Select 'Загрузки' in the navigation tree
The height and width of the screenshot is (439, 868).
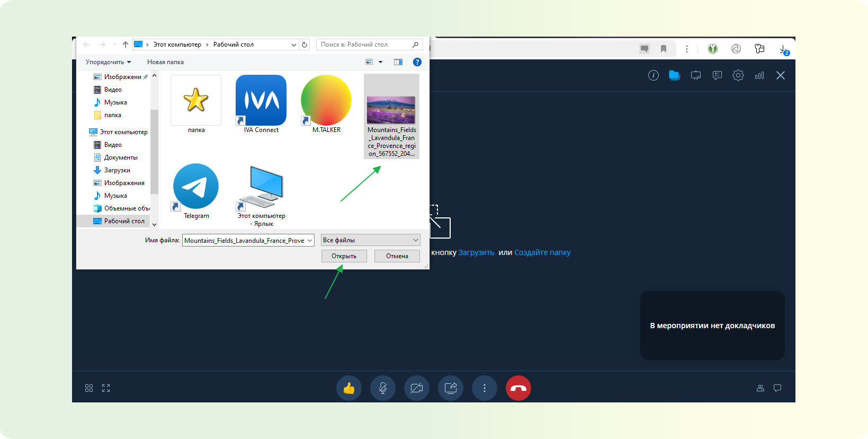click(117, 170)
